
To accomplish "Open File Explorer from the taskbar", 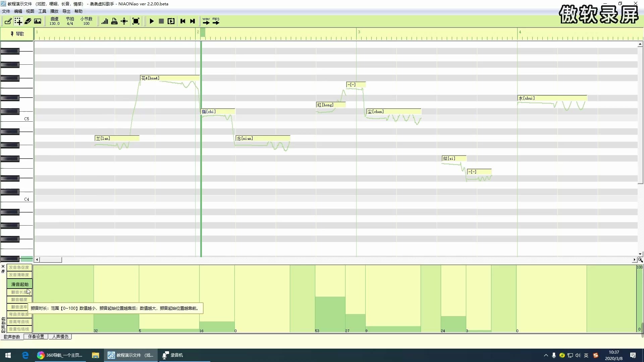I will [x=96, y=355].
